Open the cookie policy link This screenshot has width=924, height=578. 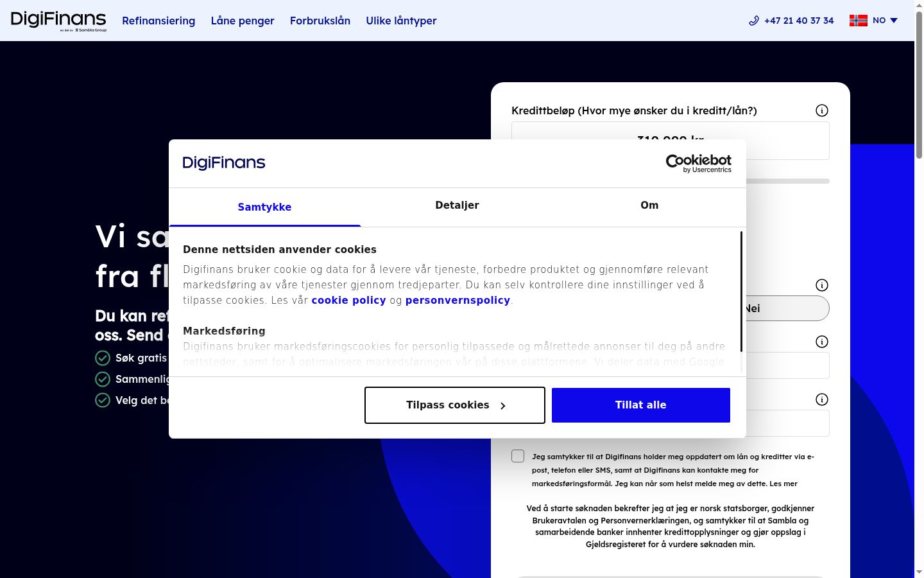pyautogui.click(x=348, y=300)
